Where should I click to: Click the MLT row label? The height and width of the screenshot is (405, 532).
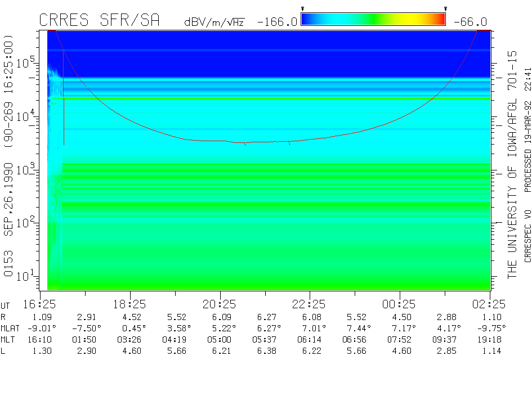(8, 340)
